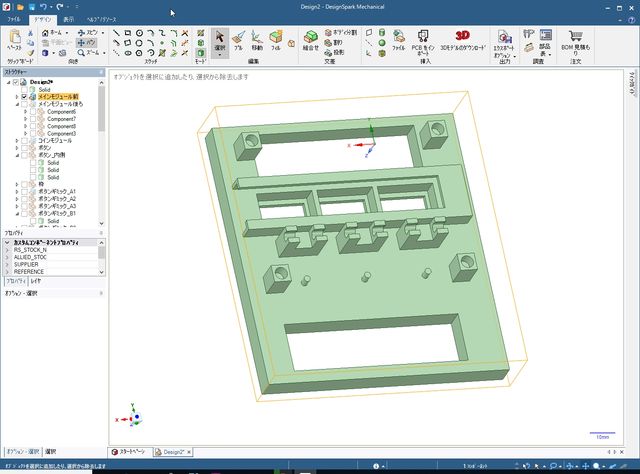Switch to Sketch mode icon

pyautogui.click(x=200, y=33)
